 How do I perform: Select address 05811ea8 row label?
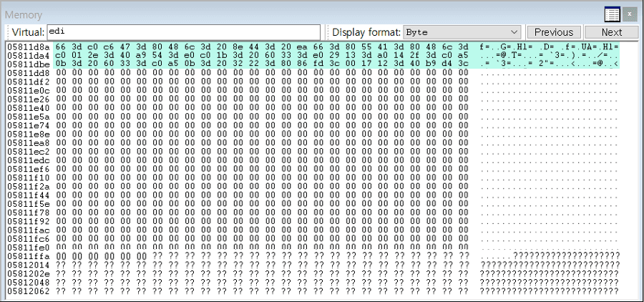[x=29, y=142]
